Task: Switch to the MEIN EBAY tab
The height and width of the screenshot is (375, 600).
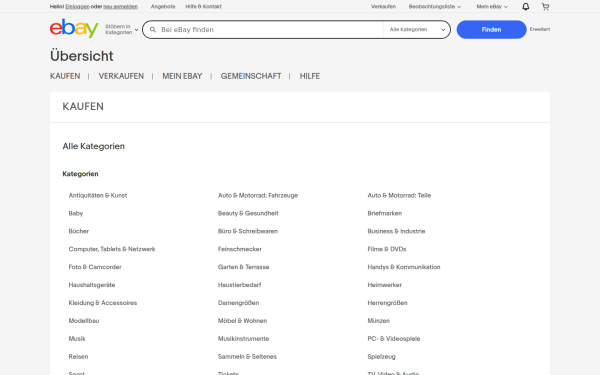Action: pos(182,76)
